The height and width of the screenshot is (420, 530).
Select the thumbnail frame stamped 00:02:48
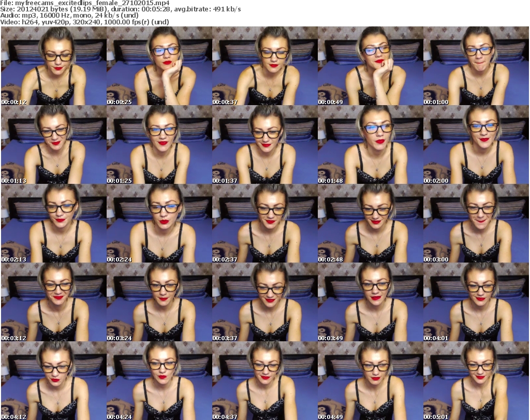371,224
